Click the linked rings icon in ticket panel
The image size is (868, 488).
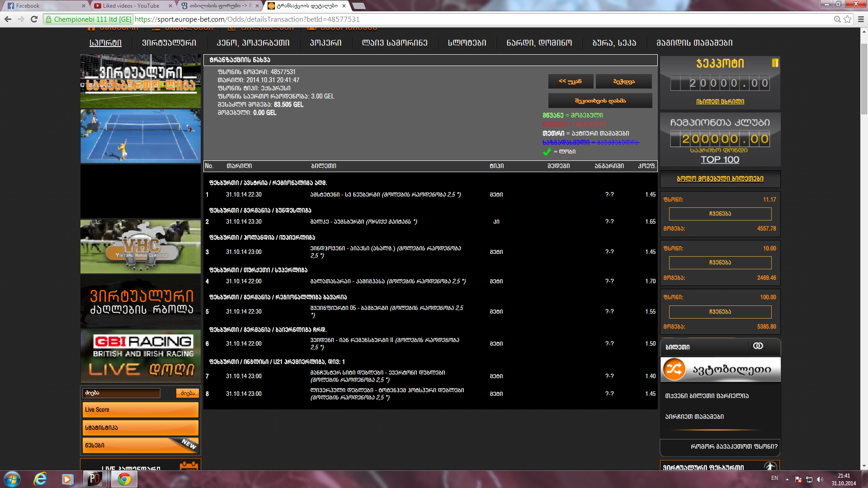click(x=758, y=346)
